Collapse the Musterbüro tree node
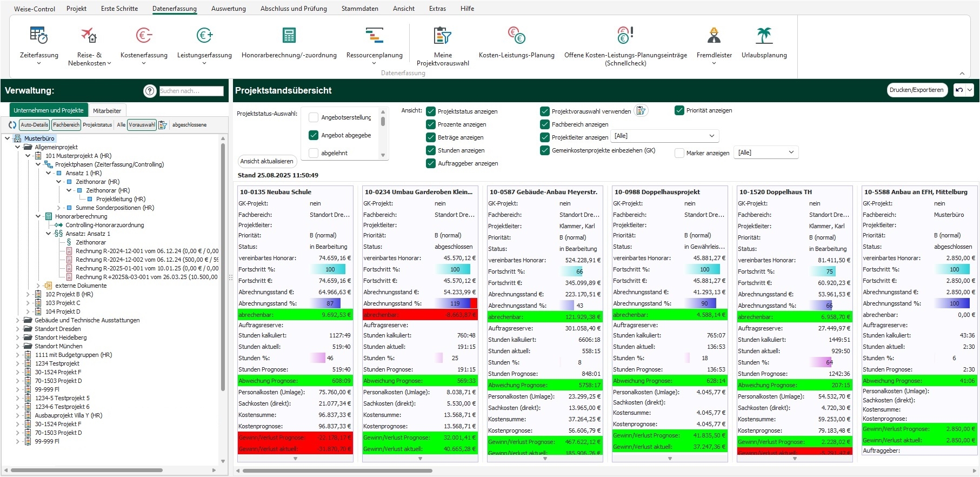The image size is (980, 477). click(x=8, y=138)
